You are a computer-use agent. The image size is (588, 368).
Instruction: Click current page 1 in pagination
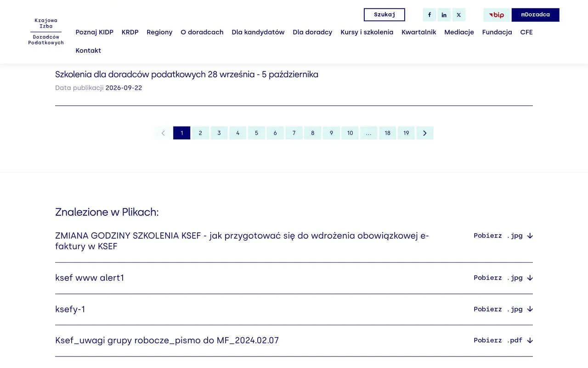[x=182, y=133]
